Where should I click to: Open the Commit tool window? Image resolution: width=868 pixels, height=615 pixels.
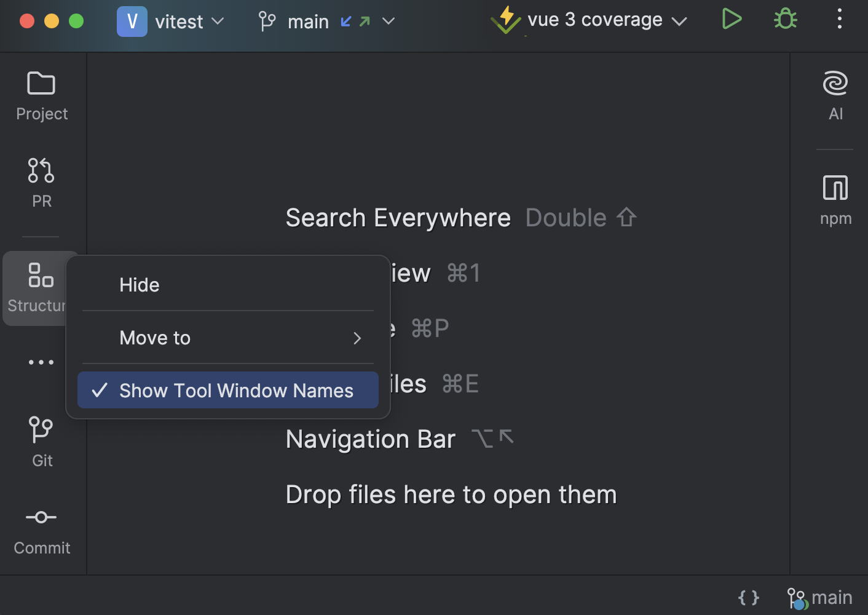click(41, 529)
